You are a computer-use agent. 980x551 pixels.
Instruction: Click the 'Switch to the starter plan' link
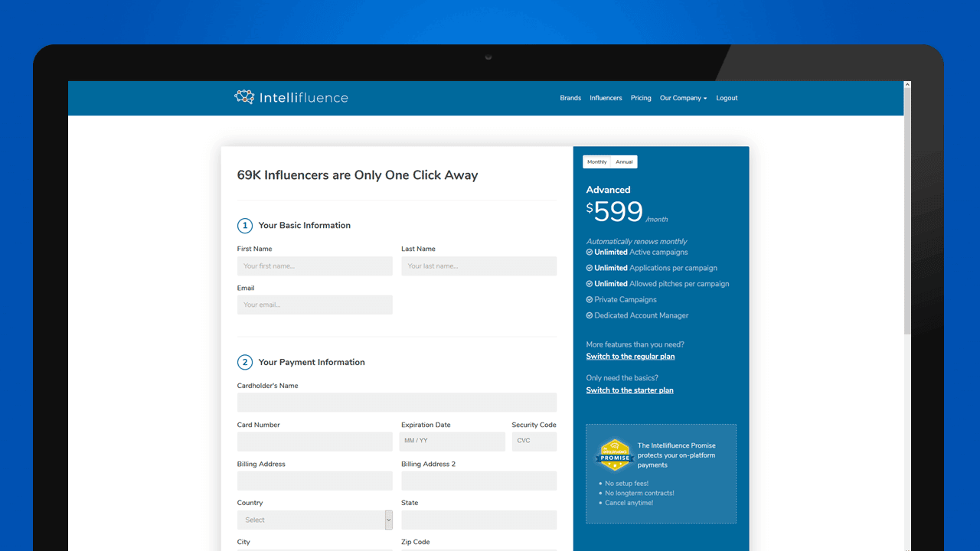pyautogui.click(x=630, y=390)
